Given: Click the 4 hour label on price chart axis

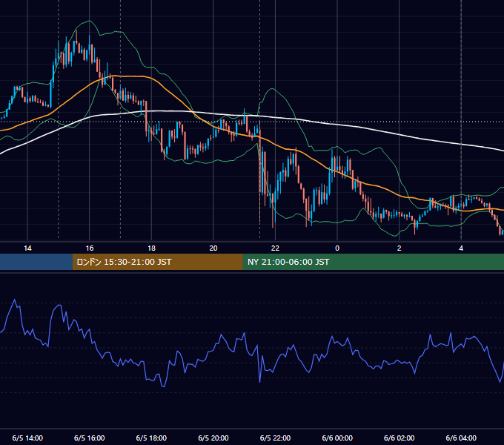Looking at the screenshot, I should (461, 248).
